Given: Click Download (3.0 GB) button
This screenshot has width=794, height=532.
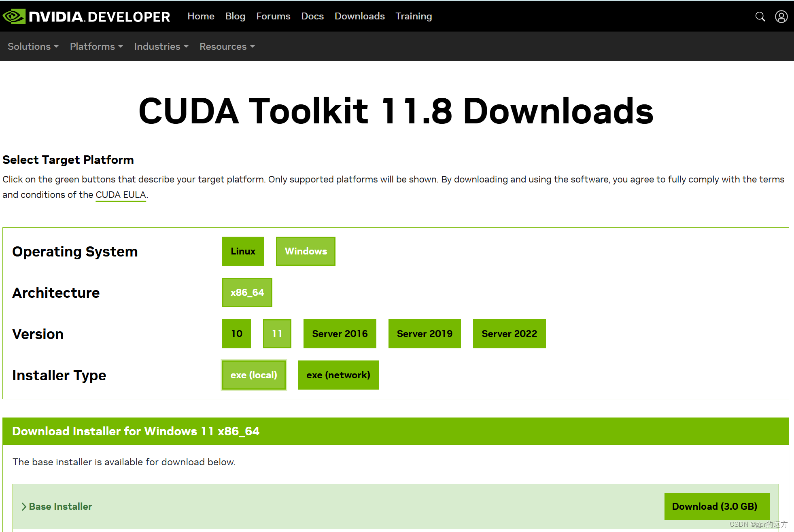Looking at the screenshot, I should [x=717, y=507].
